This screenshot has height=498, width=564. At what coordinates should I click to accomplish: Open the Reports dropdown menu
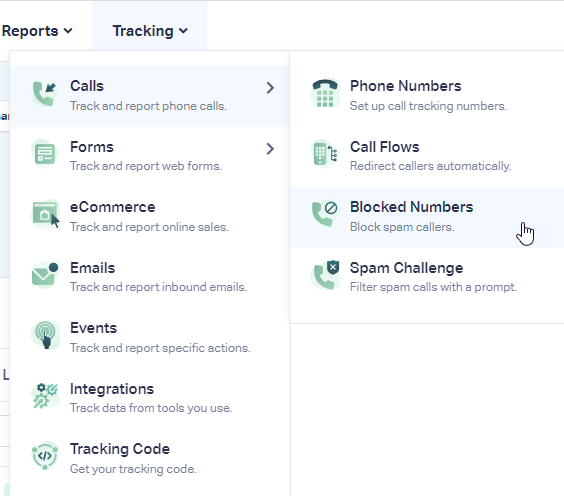(37, 31)
